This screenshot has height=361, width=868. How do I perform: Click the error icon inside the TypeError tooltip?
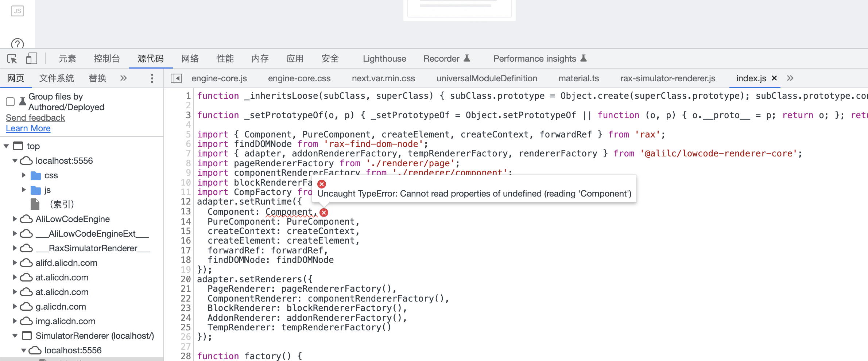(x=321, y=184)
